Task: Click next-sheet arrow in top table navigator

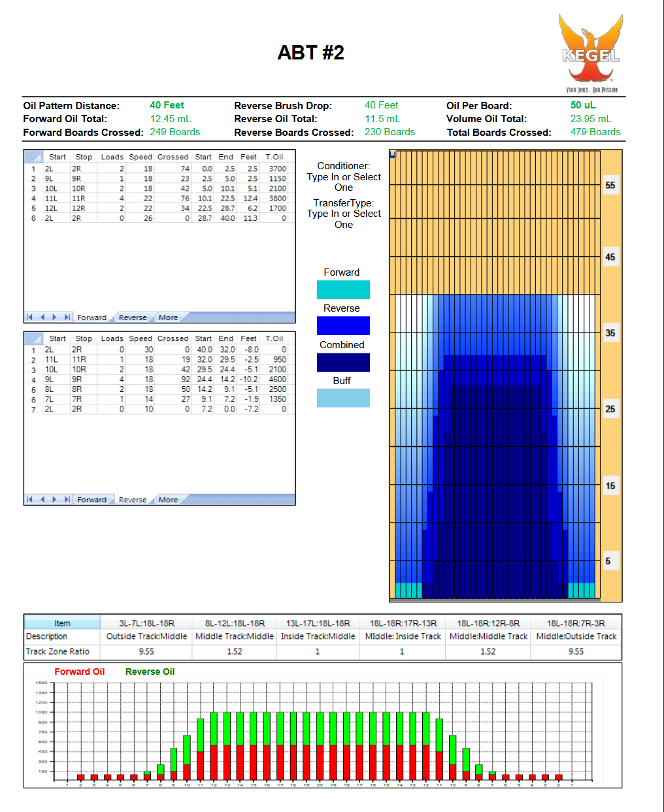Action: click(x=54, y=317)
